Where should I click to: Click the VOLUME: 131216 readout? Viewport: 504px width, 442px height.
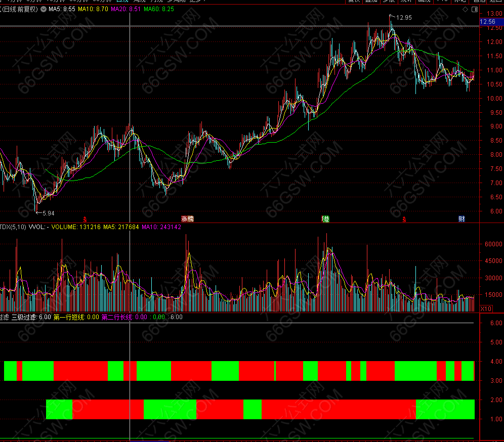tap(76, 227)
